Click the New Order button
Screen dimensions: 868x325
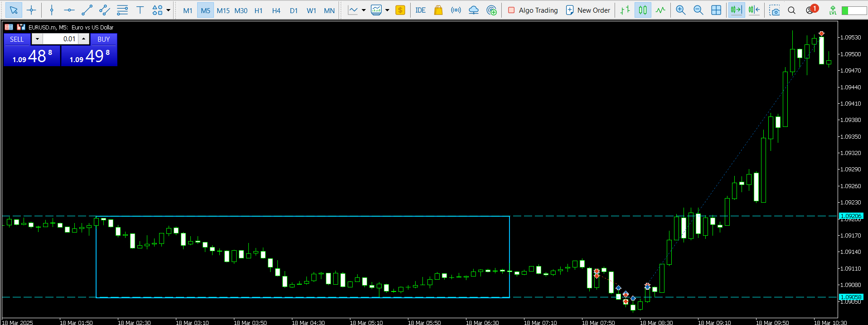point(588,10)
